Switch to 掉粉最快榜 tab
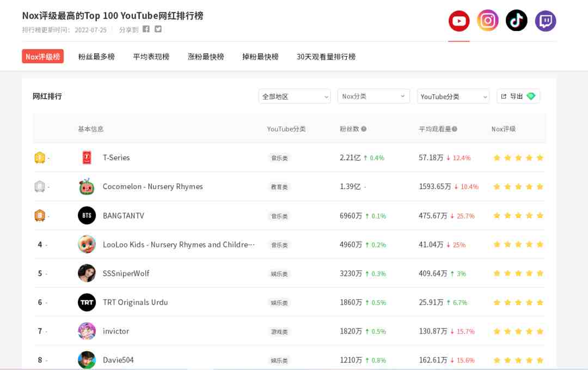The image size is (588, 370). [260, 57]
